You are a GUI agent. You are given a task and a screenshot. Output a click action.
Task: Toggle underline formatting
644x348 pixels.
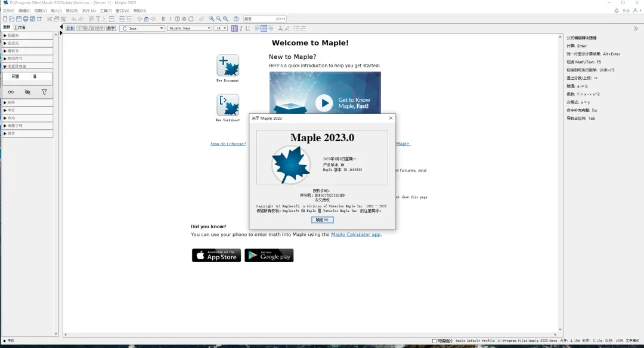pyautogui.click(x=247, y=29)
